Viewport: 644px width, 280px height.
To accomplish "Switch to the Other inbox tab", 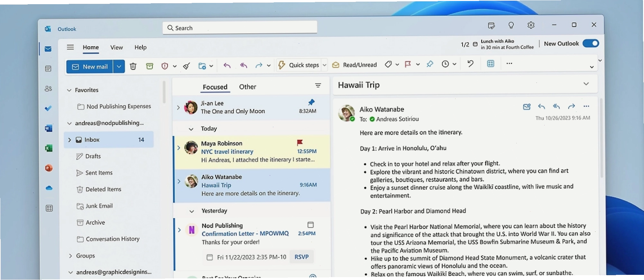I will pos(247,87).
